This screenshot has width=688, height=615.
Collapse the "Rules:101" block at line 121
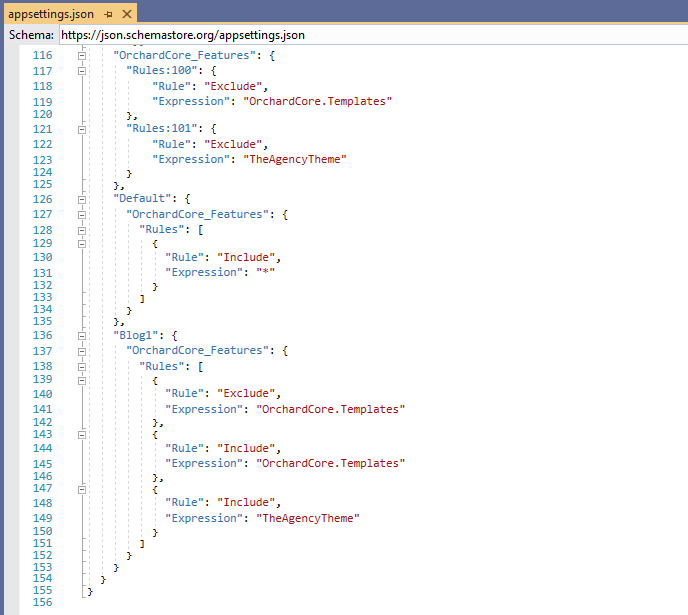point(82,129)
